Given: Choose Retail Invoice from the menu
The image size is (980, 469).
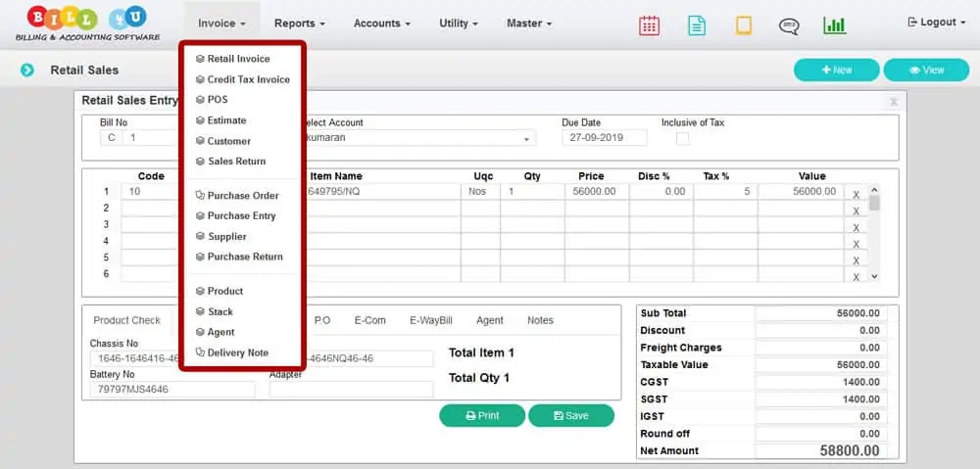Looking at the screenshot, I should click(232, 59).
